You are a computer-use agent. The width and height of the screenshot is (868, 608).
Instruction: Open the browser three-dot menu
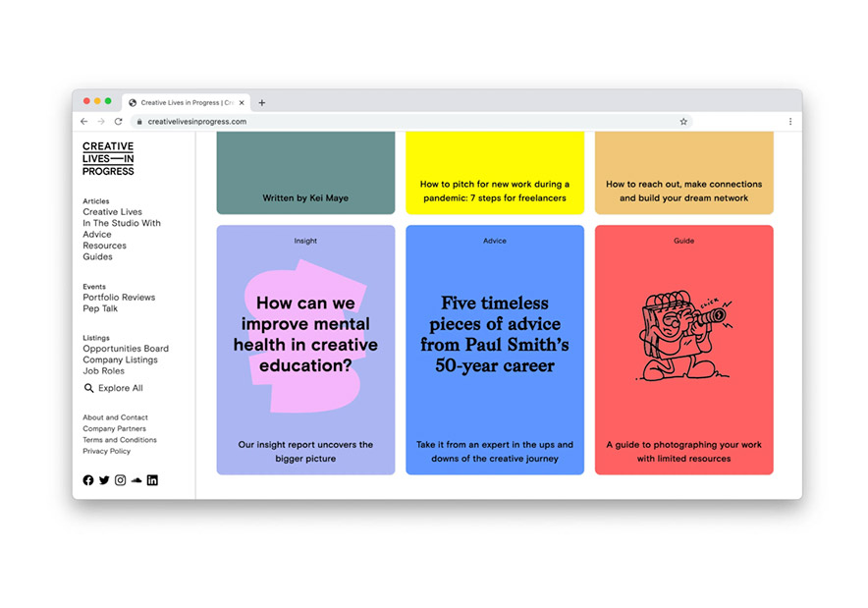(790, 121)
